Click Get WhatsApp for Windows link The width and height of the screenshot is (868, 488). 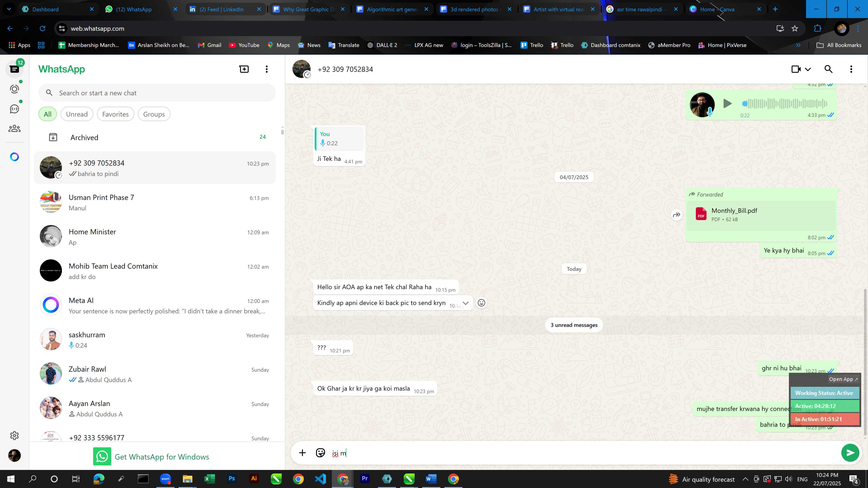[162, 457]
